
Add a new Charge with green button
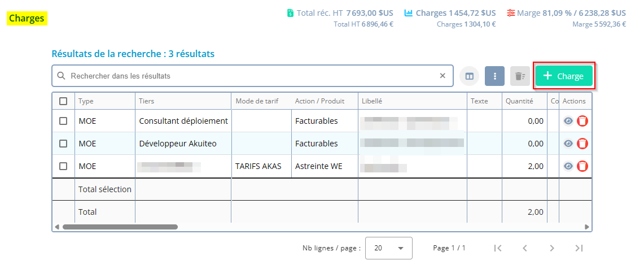point(564,76)
